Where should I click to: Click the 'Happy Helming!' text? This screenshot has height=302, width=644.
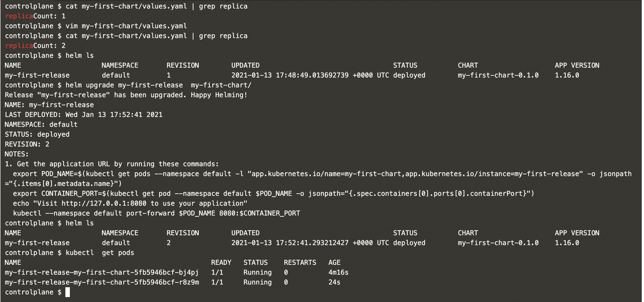pyautogui.click(x=219, y=95)
